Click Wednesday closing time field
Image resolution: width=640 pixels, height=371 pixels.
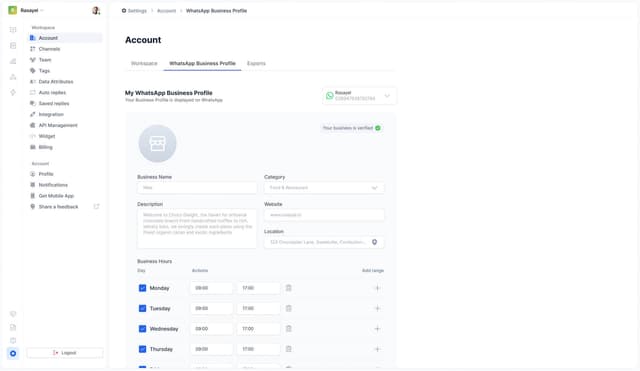[258, 329]
